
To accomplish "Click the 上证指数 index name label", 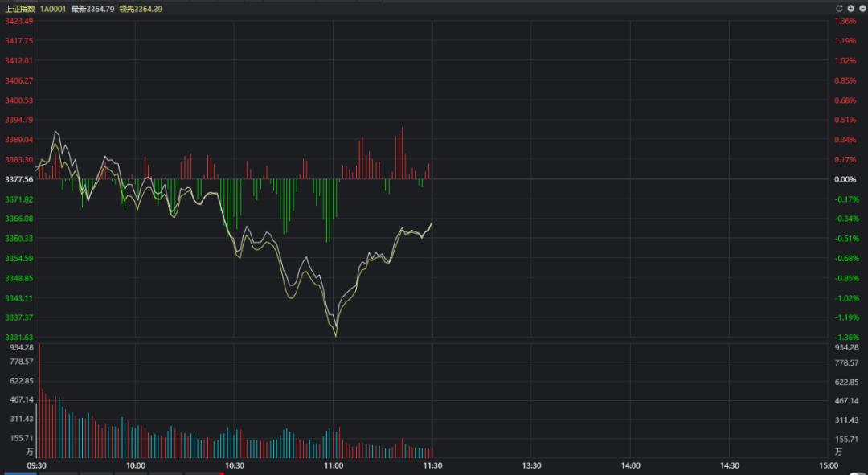I will click(x=20, y=9).
